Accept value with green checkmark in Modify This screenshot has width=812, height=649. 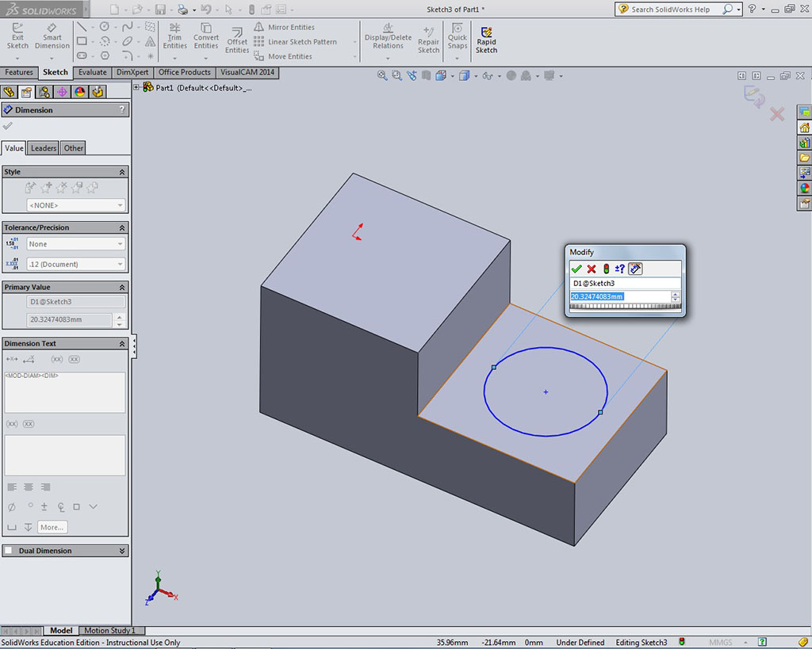tap(576, 269)
